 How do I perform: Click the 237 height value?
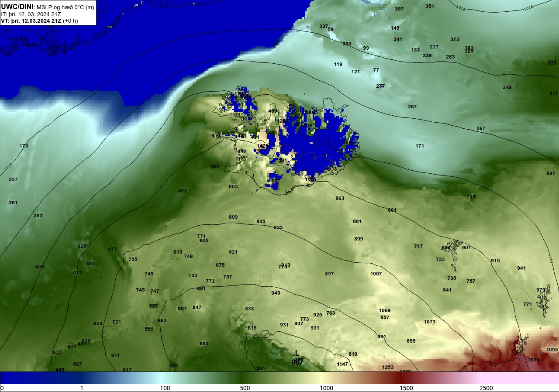13,179
